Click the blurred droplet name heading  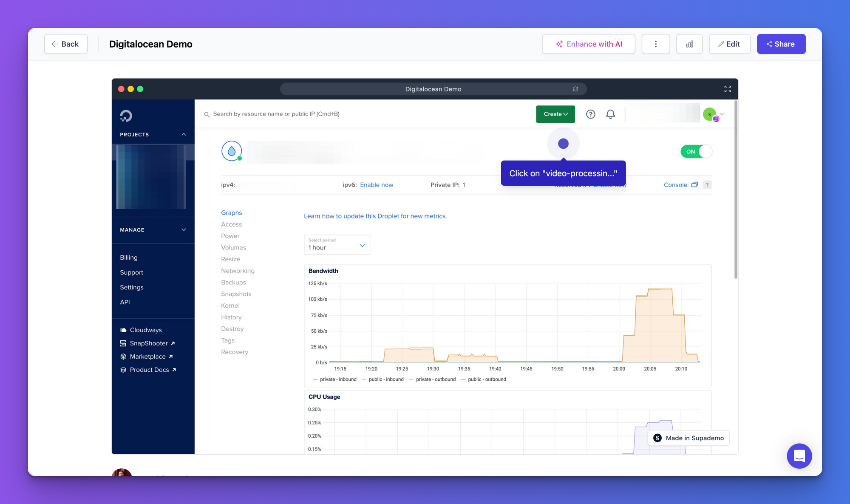coord(365,152)
